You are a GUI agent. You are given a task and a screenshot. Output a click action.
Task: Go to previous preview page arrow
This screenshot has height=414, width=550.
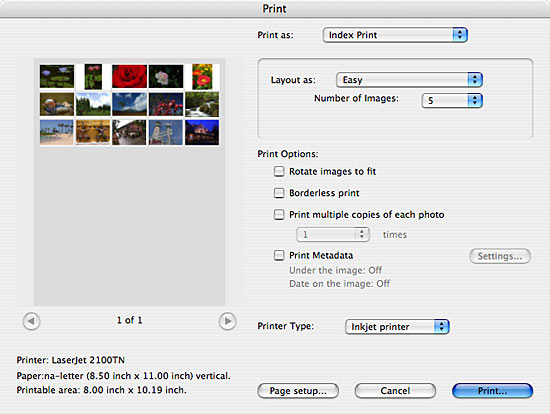click(32, 321)
